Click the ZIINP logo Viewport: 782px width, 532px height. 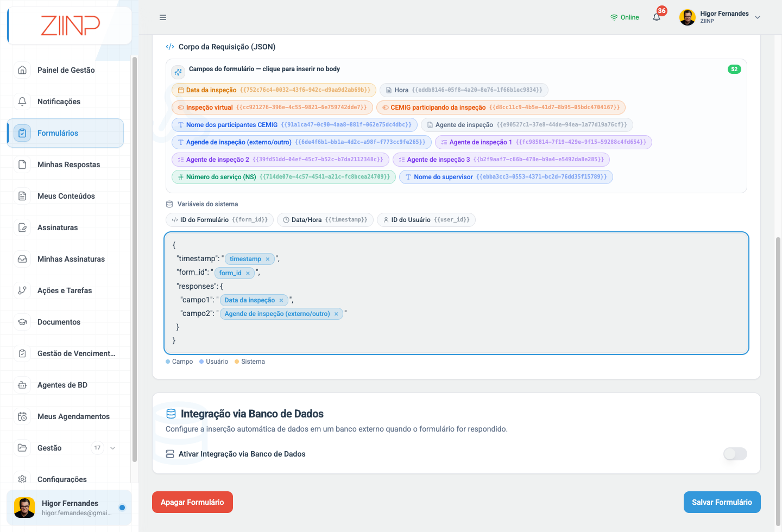point(70,26)
